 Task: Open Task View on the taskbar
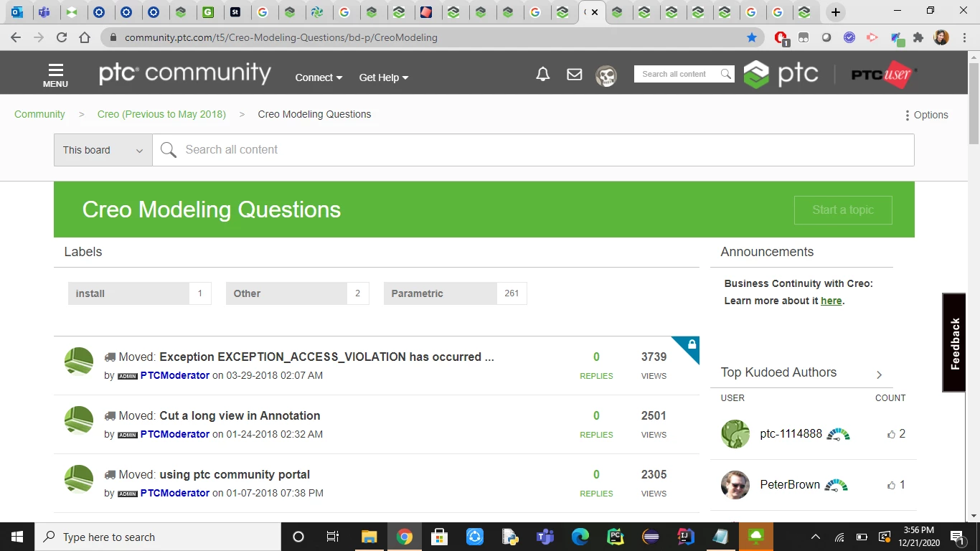tap(333, 537)
